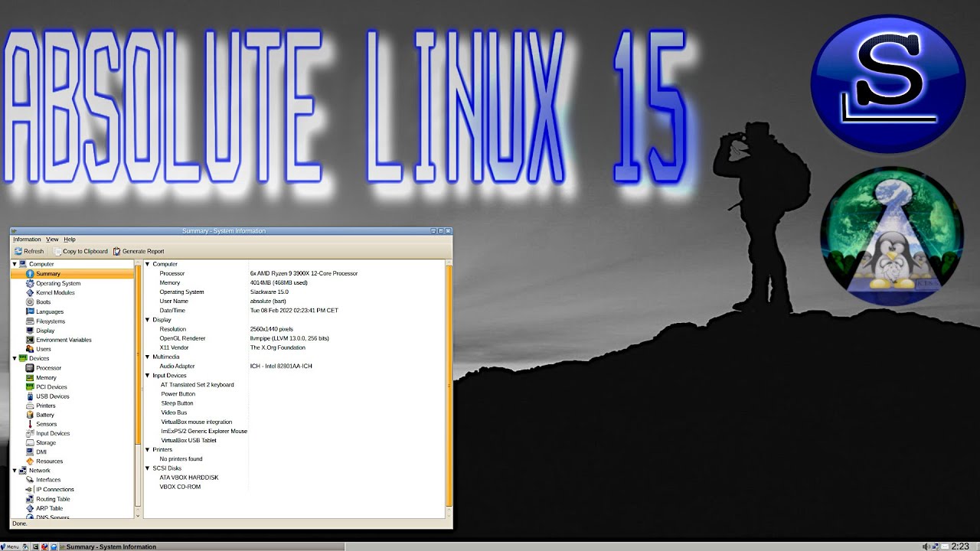This screenshot has height=551, width=980.
Task: Open the Sensors thermometer icon
Action: [x=30, y=424]
